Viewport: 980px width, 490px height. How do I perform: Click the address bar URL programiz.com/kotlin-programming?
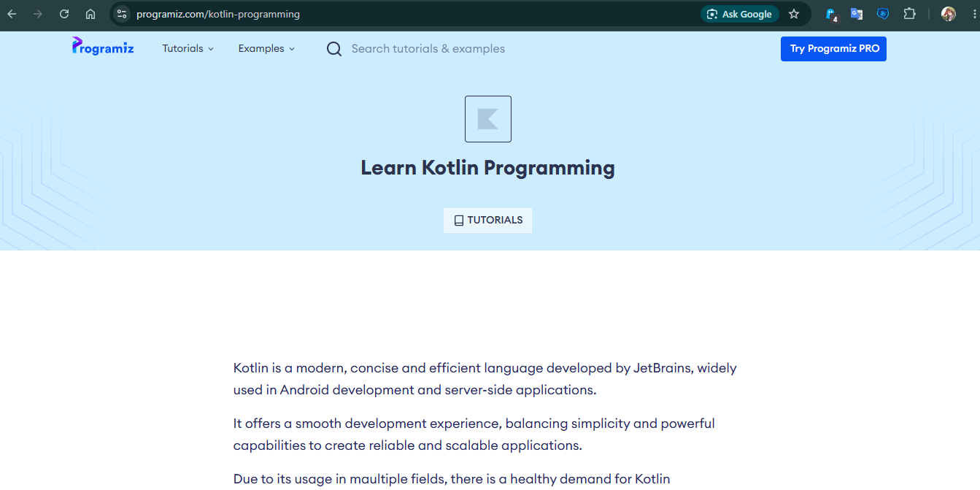coord(218,14)
